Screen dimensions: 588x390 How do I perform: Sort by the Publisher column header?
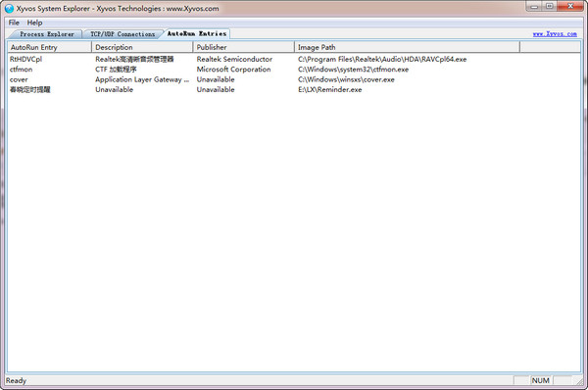(x=244, y=47)
